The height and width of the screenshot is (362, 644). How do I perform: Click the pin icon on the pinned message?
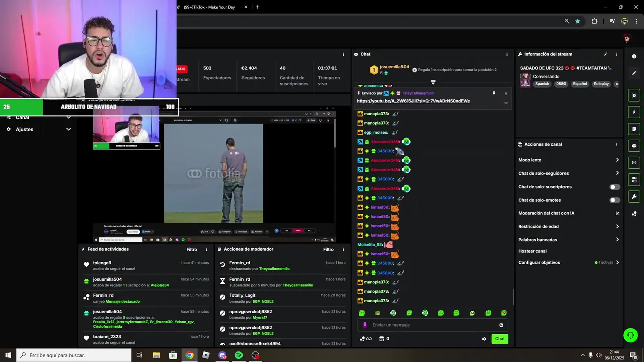pos(494,93)
